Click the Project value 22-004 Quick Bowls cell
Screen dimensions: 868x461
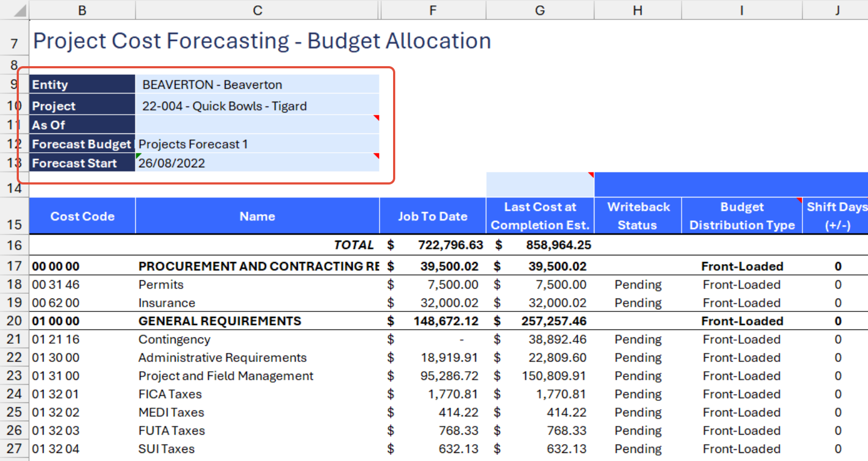coord(257,106)
